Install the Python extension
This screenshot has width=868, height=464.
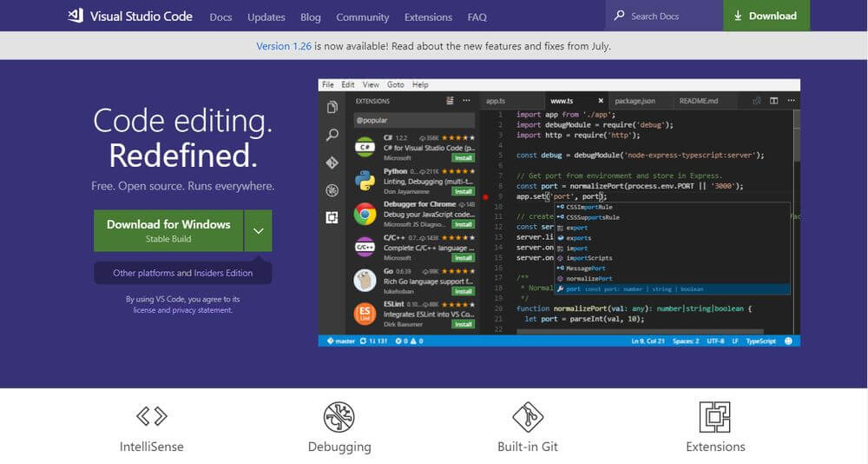click(x=464, y=191)
